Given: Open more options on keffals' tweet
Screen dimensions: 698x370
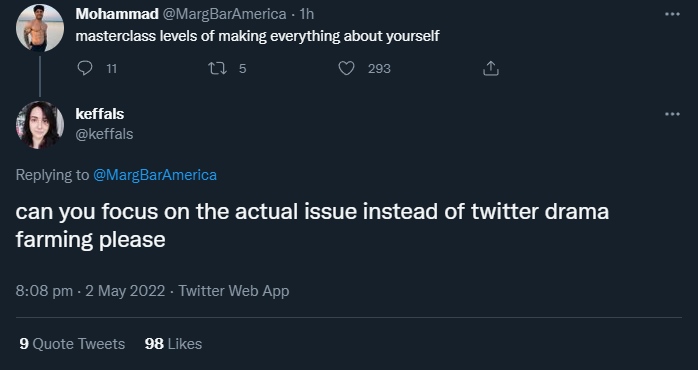Looking at the screenshot, I should (672, 114).
